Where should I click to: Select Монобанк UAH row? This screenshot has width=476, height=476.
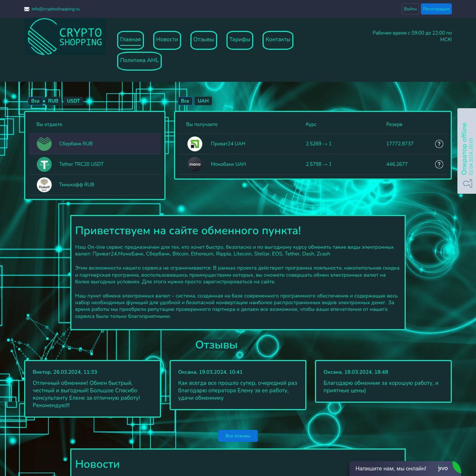[313, 164]
